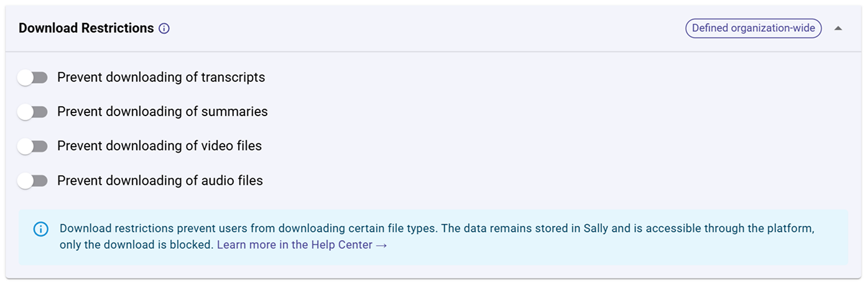This screenshot has height=285, width=868.
Task: Click the info icon beside Download Restrictions title
Action: pos(164,29)
